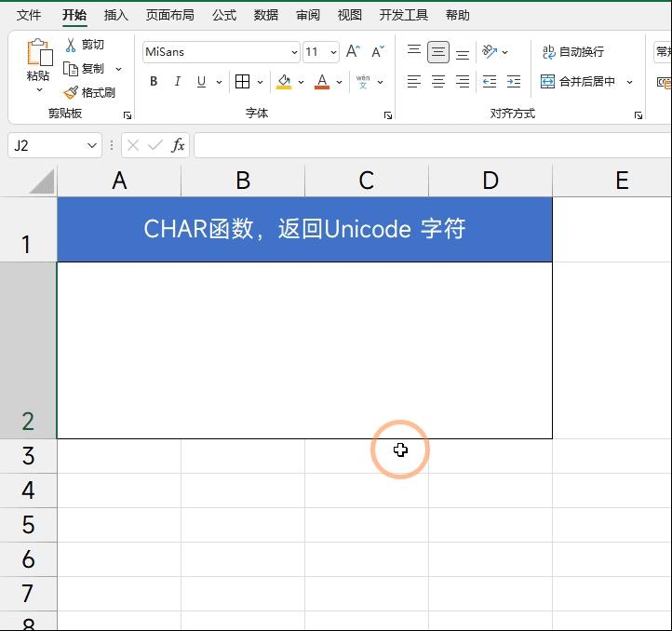The height and width of the screenshot is (631, 672).
Task: Open the underline style dropdown arrow
Action: [x=219, y=82]
